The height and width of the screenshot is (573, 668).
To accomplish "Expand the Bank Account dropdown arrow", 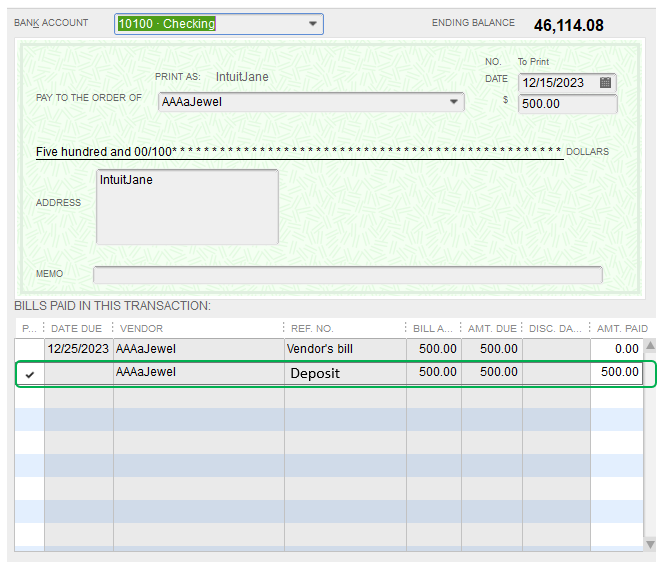I will point(313,24).
